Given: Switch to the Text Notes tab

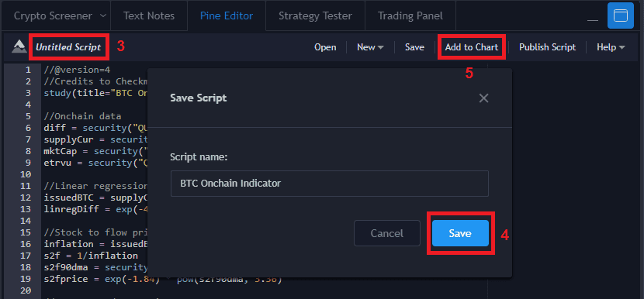Looking at the screenshot, I should 149,16.
